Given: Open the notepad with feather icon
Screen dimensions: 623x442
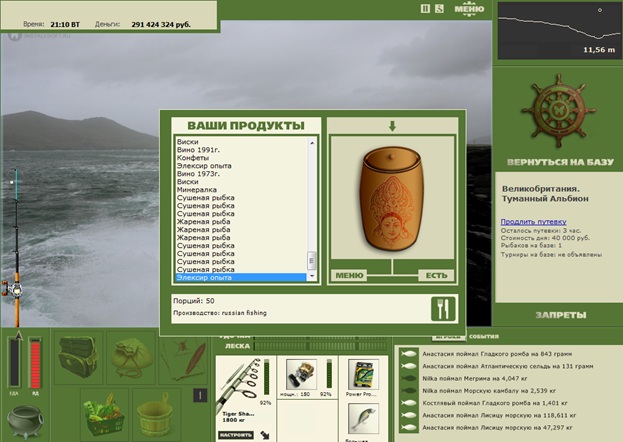Looking at the screenshot, I should point(184,357).
